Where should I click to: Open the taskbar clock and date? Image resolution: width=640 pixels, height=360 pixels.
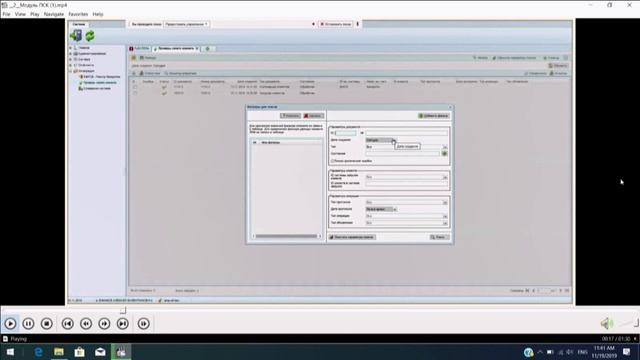point(604,352)
